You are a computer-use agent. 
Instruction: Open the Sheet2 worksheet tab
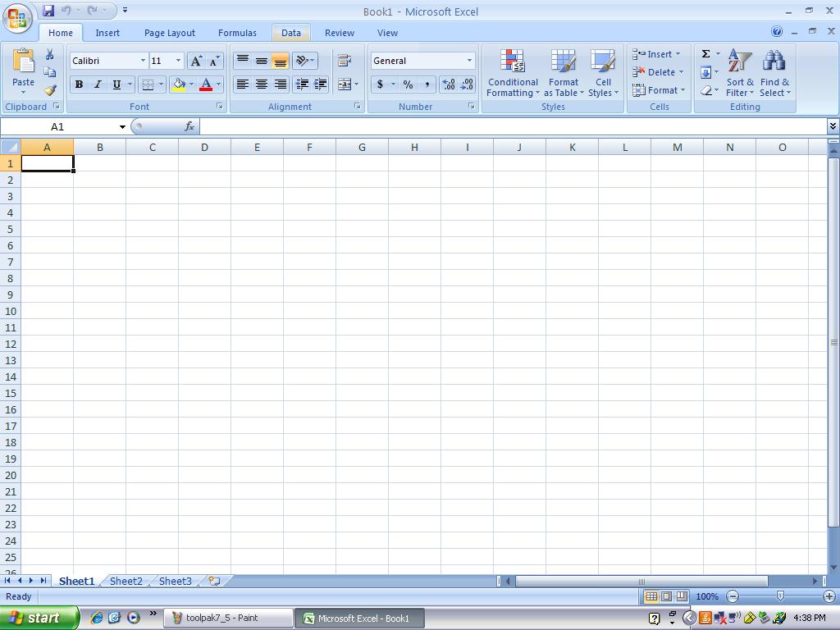[x=126, y=581]
